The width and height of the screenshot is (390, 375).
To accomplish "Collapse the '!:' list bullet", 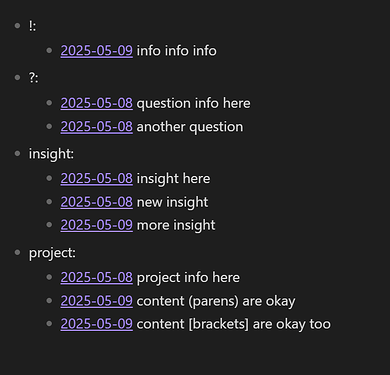I will coord(18,25).
